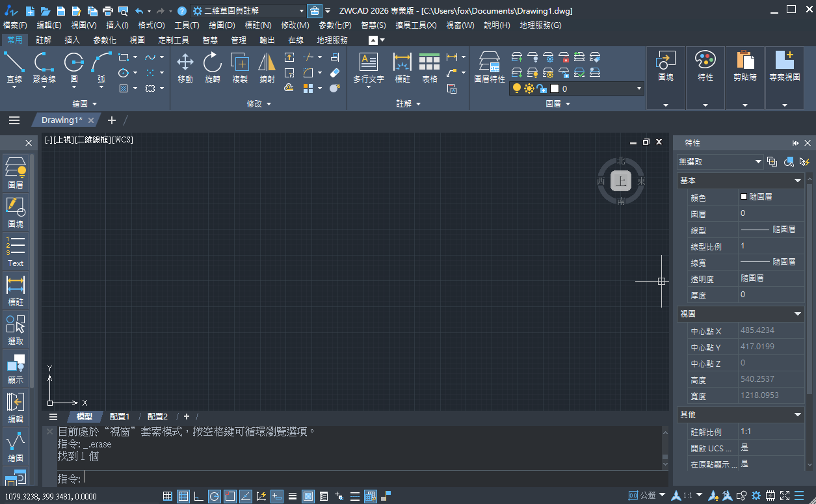Select the eraser tool in 修改 panel
Screen dimensions: 816x504
[335, 73]
